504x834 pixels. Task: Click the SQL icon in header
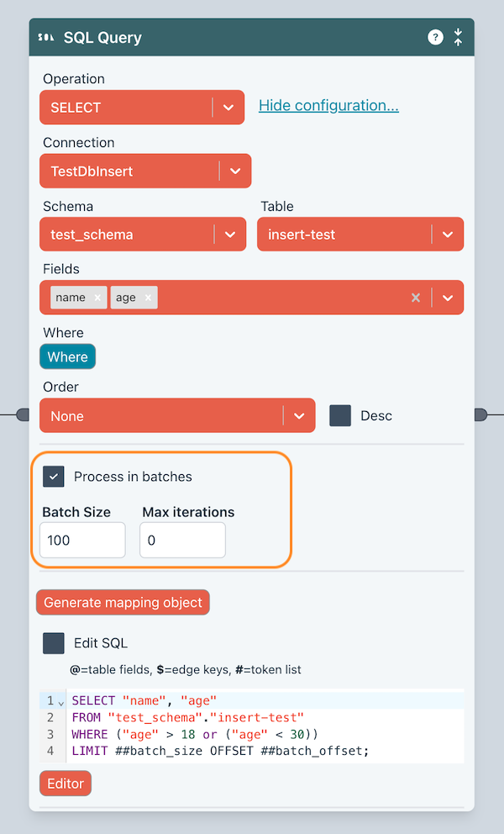[x=46, y=38]
